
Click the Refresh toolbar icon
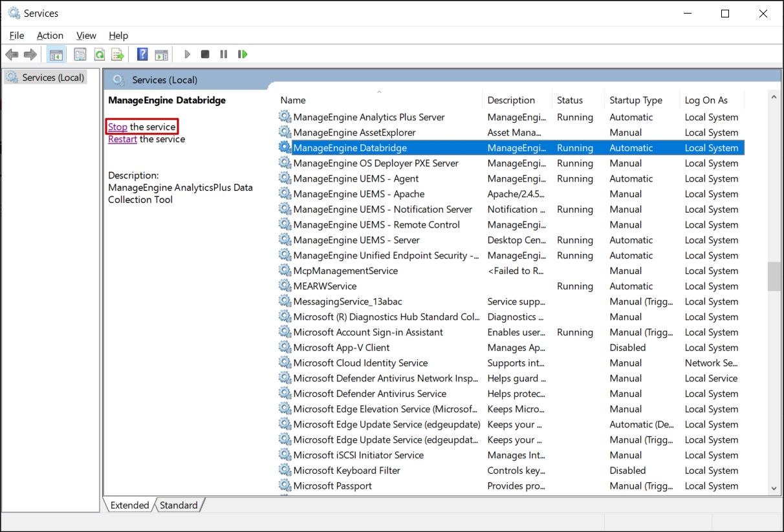coord(99,54)
